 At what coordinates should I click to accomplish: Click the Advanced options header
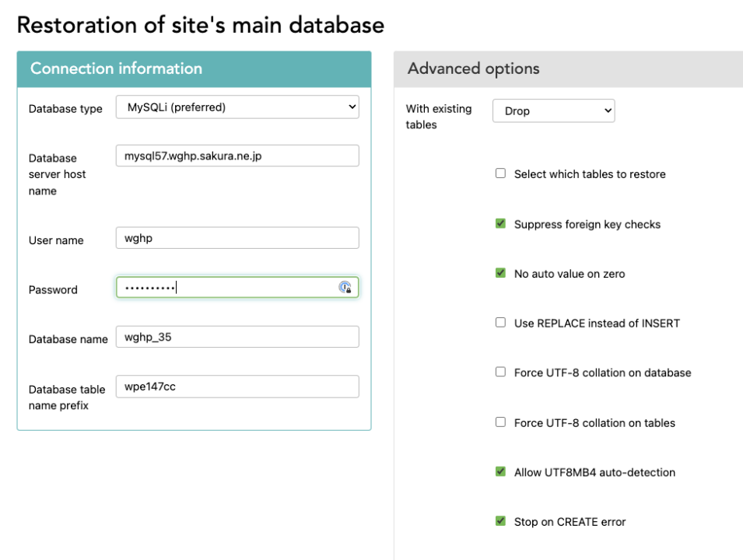point(568,69)
